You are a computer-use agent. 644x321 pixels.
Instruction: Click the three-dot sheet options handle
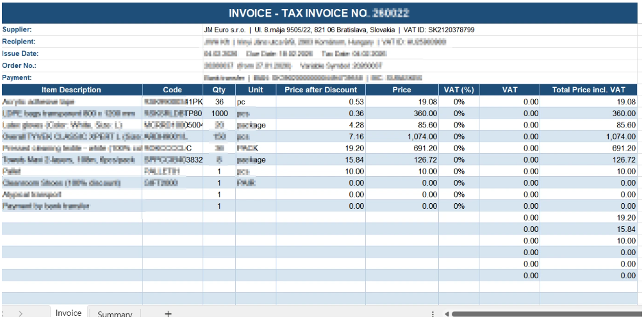pos(434,314)
